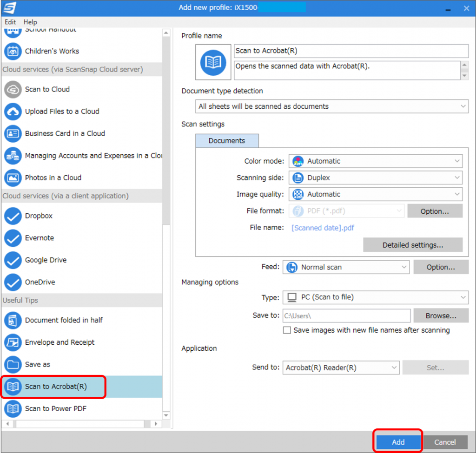
Task: Click the Evernote checkmark icon
Action: pos(13,238)
